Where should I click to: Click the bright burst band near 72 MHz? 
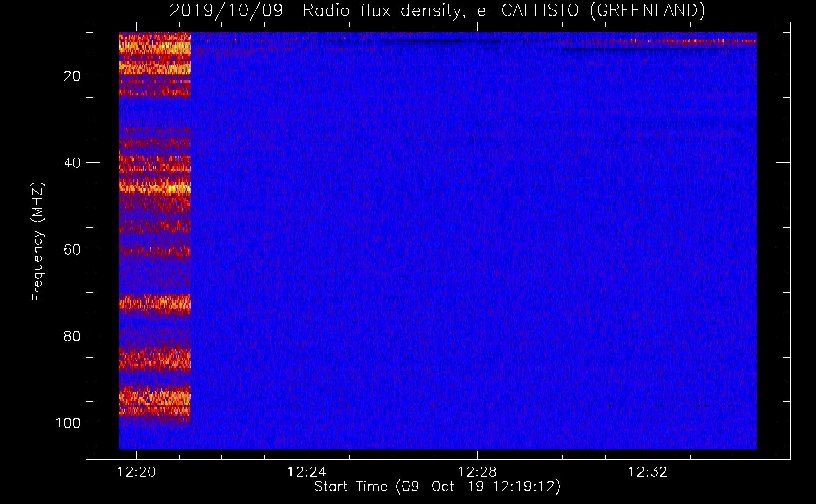point(154,303)
